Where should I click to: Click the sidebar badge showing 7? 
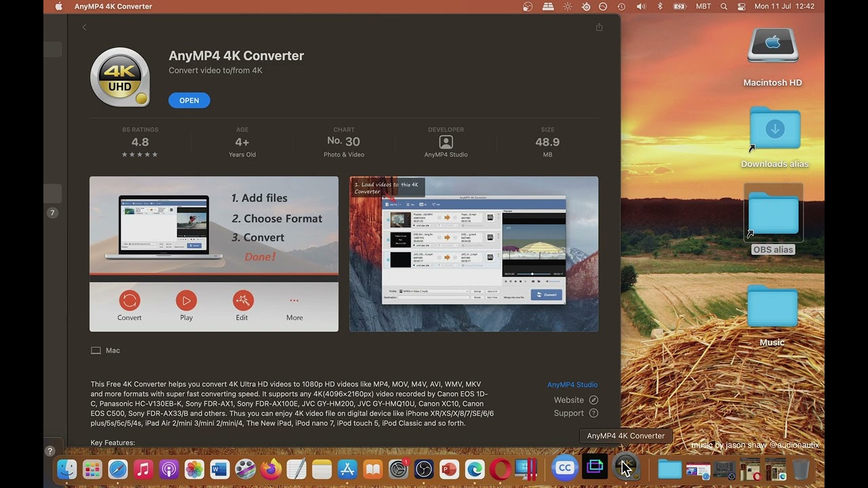pyautogui.click(x=52, y=213)
